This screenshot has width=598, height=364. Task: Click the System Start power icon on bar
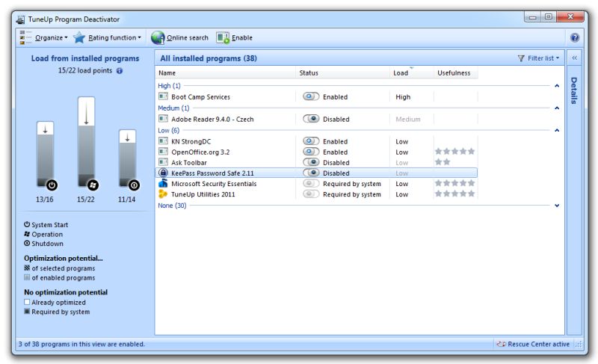click(52, 185)
